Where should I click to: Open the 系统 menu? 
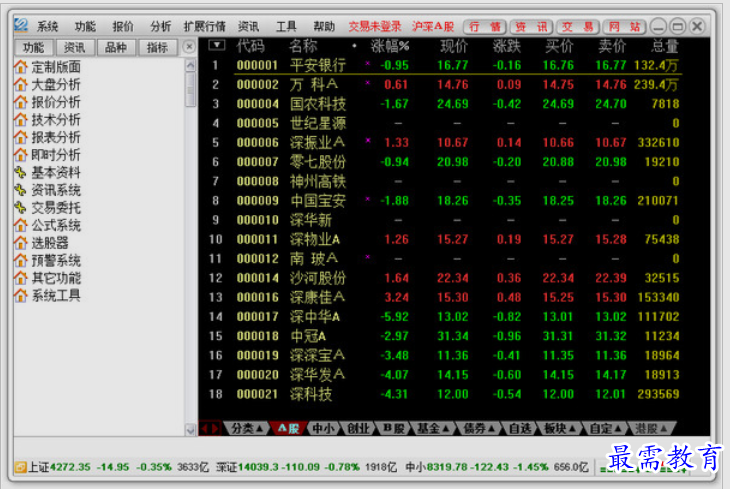click(x=47, y=27)
